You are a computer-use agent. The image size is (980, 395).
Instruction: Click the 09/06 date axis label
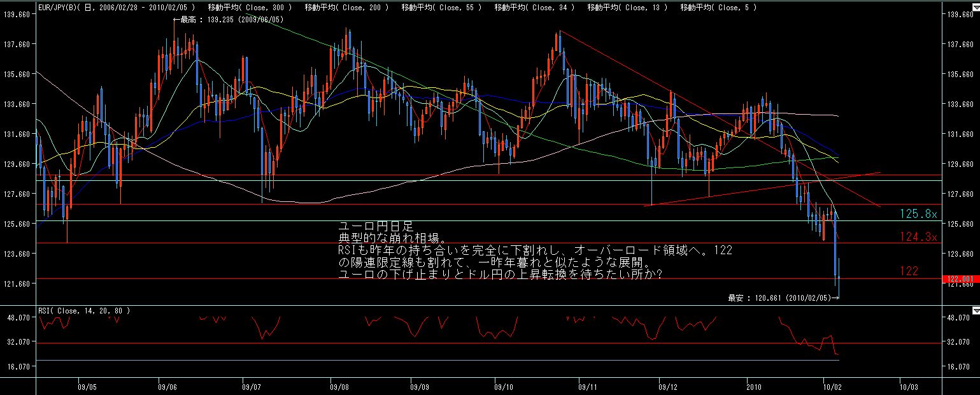click(167, 386)
